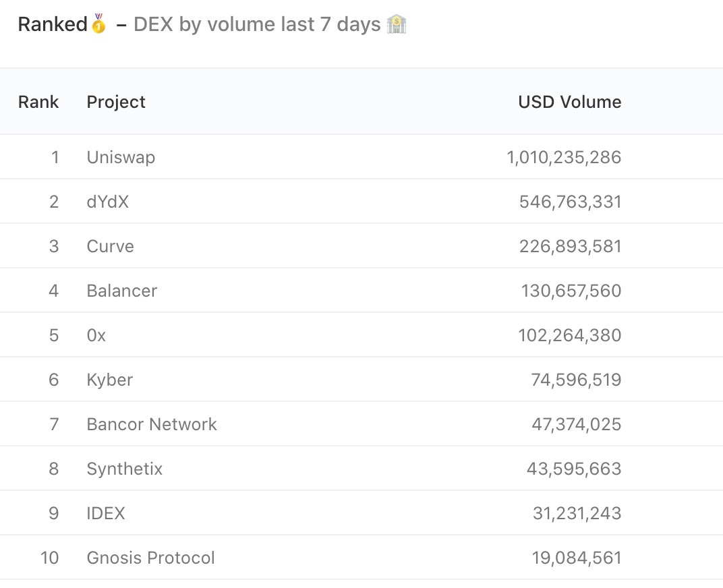Sort by the Rank column header
This screenshot has width=723, height=588.
pyautogui.click(x=38, y=102)
